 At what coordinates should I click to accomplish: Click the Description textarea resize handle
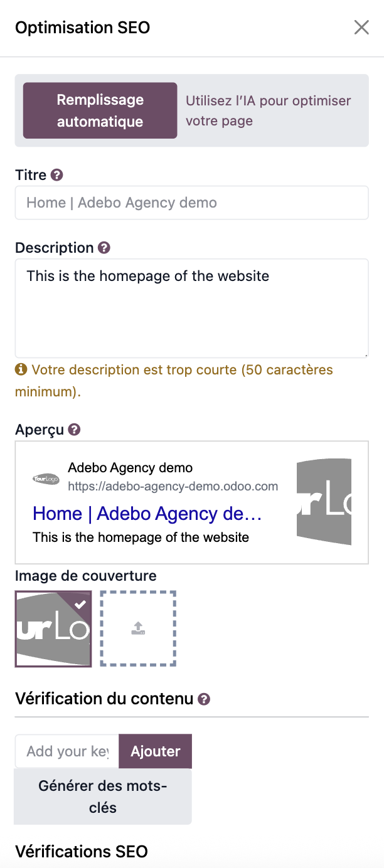pyautogui.click(x=365, y=354)
